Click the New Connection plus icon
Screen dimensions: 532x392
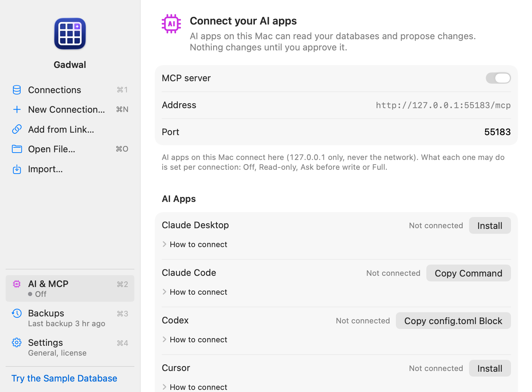coord(17,110)
